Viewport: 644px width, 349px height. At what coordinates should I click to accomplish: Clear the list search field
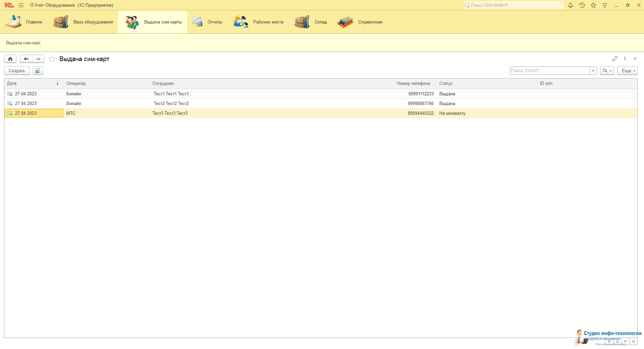(593, 71)
